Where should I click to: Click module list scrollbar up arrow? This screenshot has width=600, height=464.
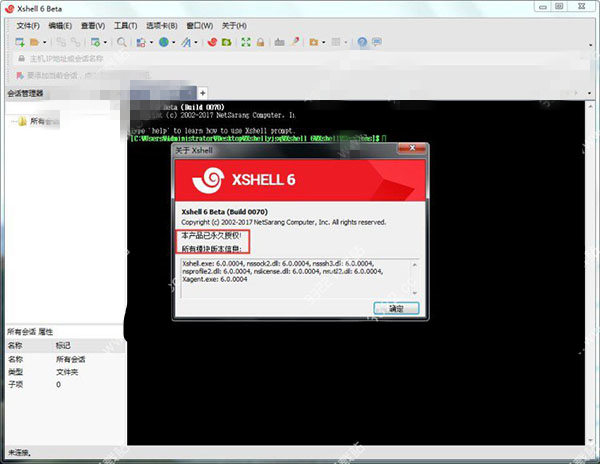point(414,264)
